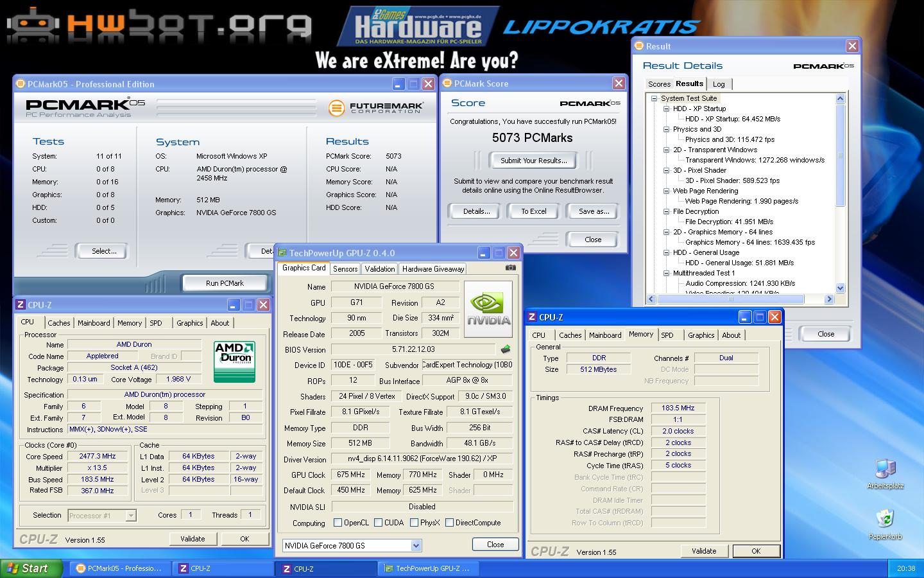This screenshot has width=924, height=578.
Task: Collapse the 3D - Pixel Shader node
Action: [666, 170]
